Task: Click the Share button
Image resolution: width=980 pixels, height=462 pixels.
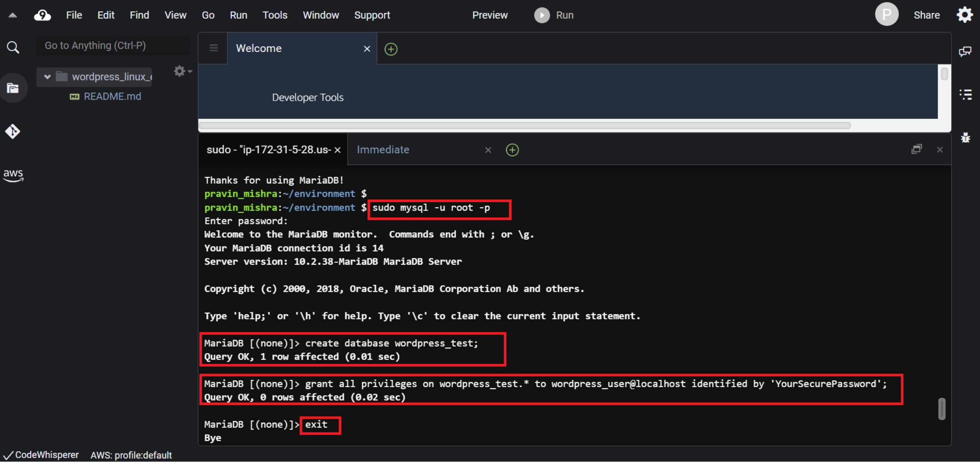Action: [926, 15]
